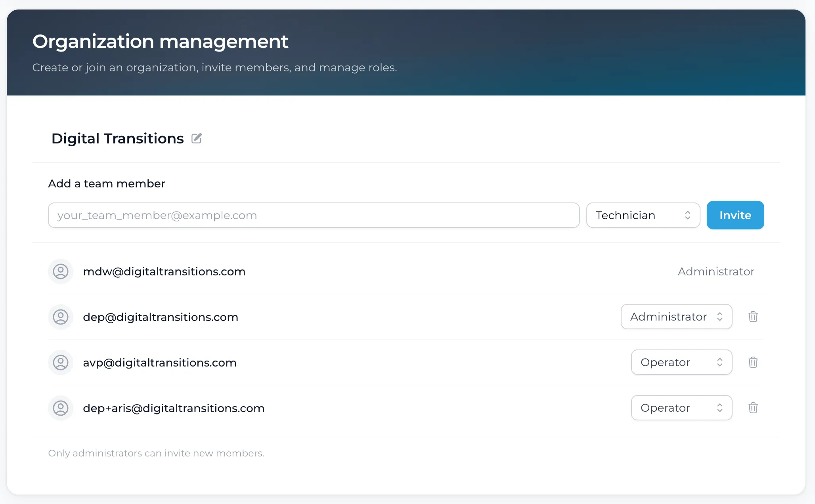
Task: Click 'Only administrators can invite new members.' note
Action: [x=156, y=453]
